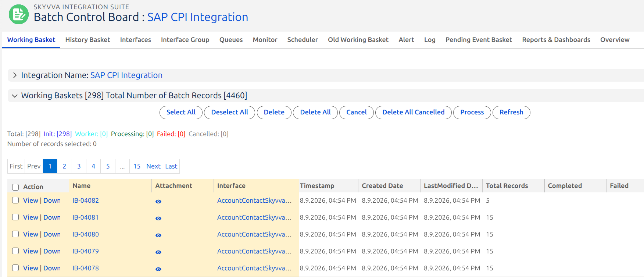The width and height of the screenshot is (644, 277).
Task: Open attachment eye icon for IB-04080
Action: pos(158,235)
